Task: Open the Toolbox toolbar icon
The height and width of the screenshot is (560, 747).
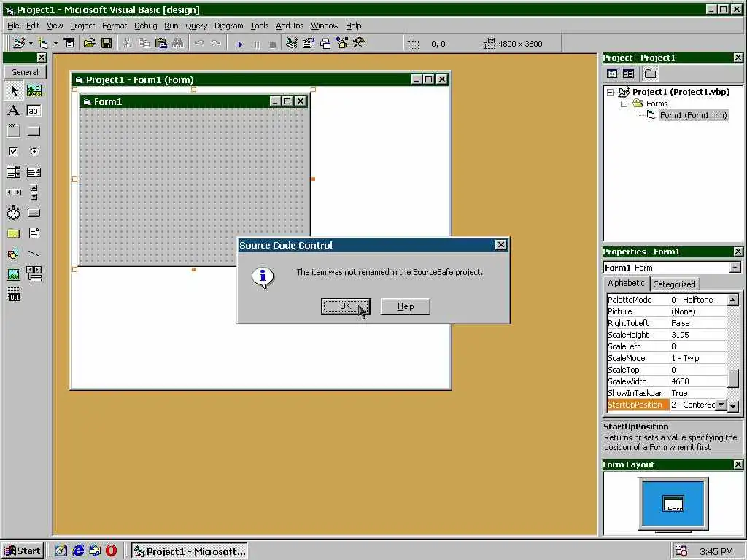Action: 359,43
